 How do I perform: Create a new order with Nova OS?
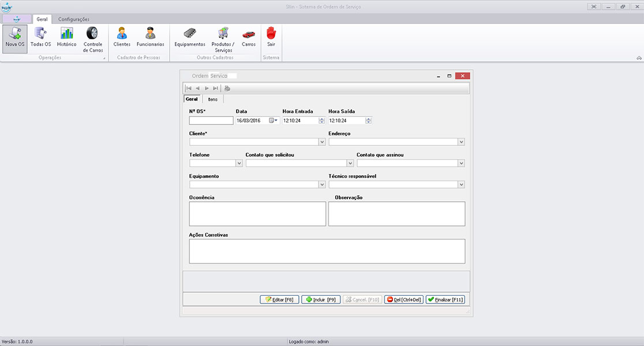(x=15, y=39)
